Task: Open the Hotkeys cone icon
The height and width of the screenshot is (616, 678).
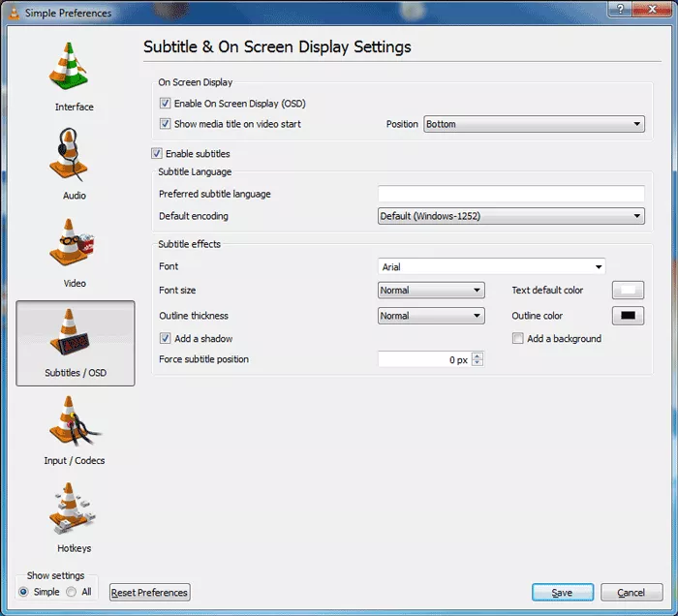Action: (72, 508)
